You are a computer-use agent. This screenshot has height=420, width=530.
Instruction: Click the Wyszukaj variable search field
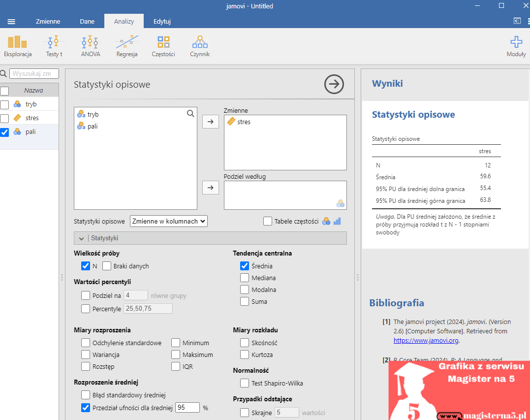coord(34,74)
